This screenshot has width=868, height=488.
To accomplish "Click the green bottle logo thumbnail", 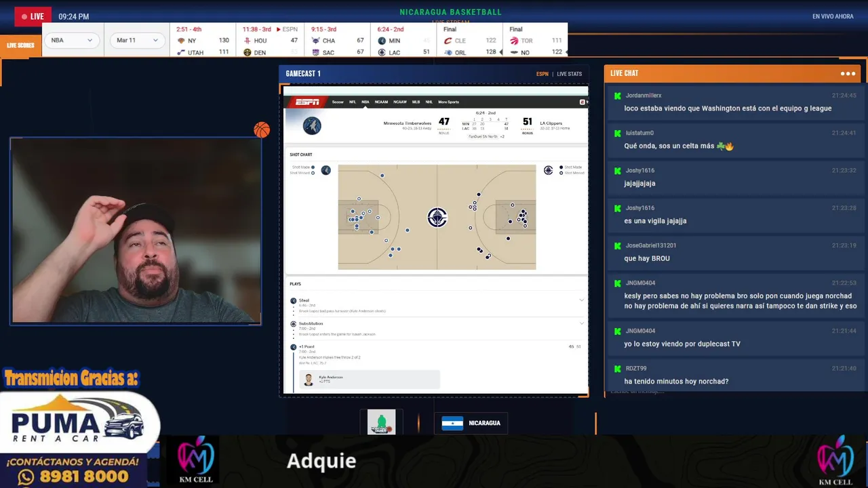I will 381,422.
